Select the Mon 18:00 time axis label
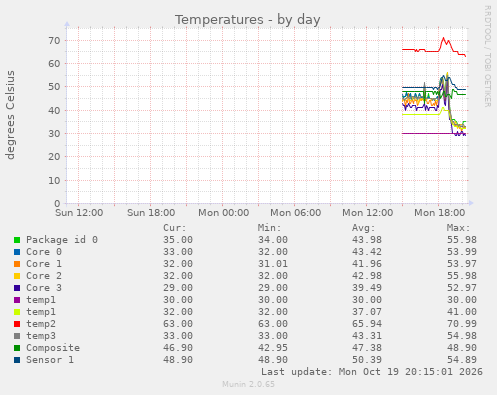 click(439, 213)
